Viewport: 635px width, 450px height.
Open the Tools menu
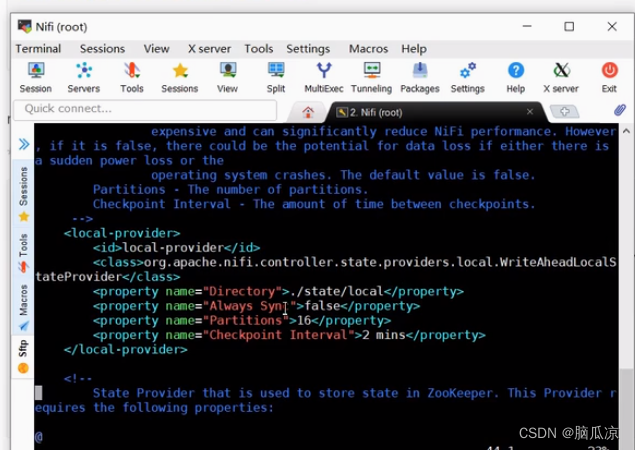pyautogui.click(x=259, y=49)
